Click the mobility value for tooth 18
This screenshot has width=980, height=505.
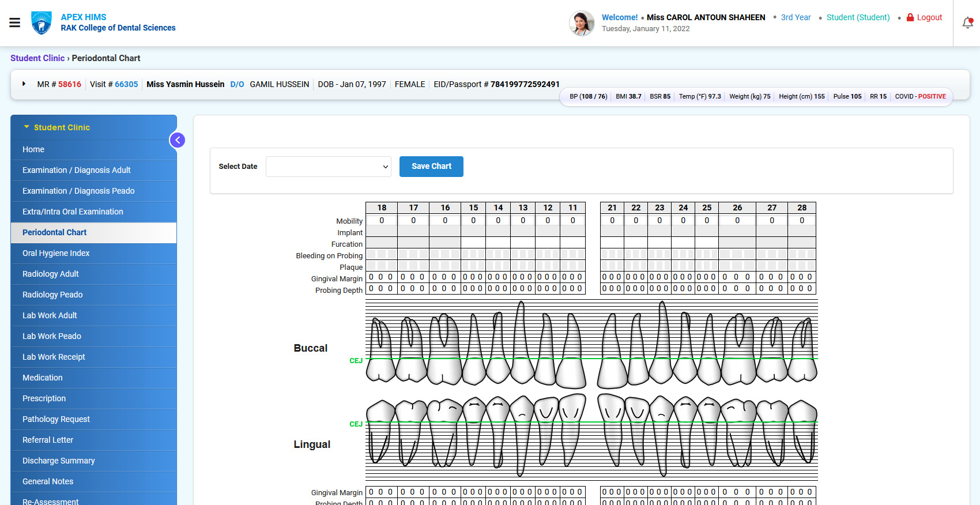pos(382,220)
